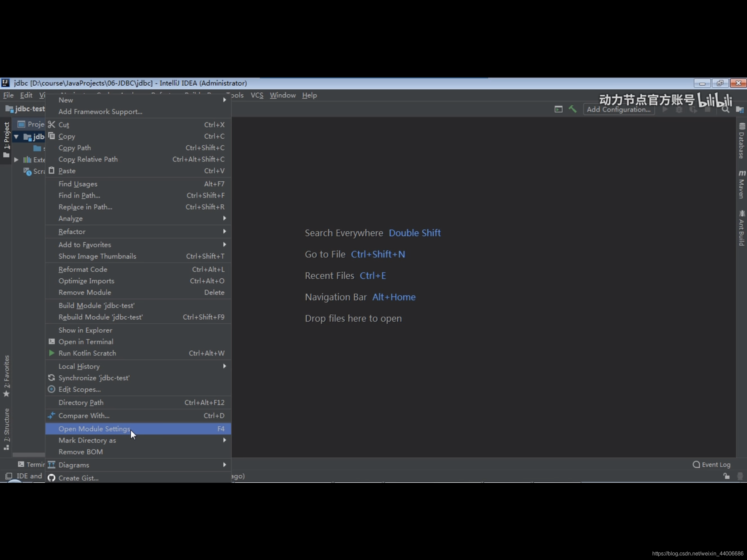The image size is (747, 560).
Task: Select Open Module Settings
Action: coord(138,429)
